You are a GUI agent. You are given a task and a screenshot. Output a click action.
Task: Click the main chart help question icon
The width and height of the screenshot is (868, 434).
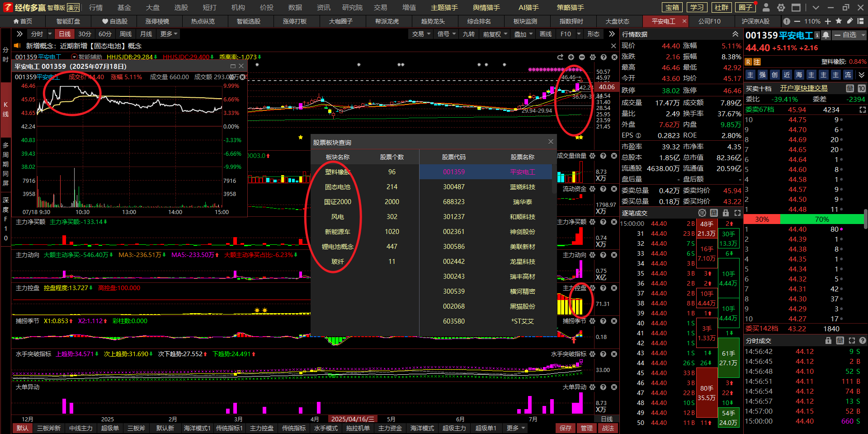(604, 57)
